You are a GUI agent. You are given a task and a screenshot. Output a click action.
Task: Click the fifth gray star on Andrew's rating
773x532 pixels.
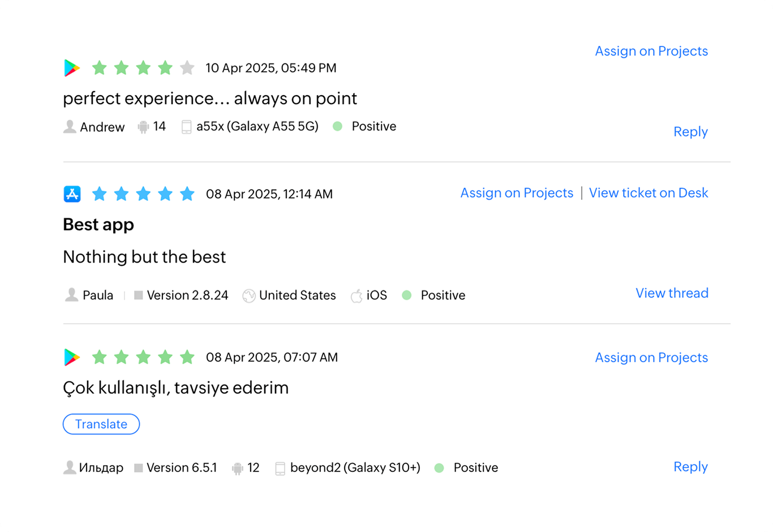pos(187,68)
